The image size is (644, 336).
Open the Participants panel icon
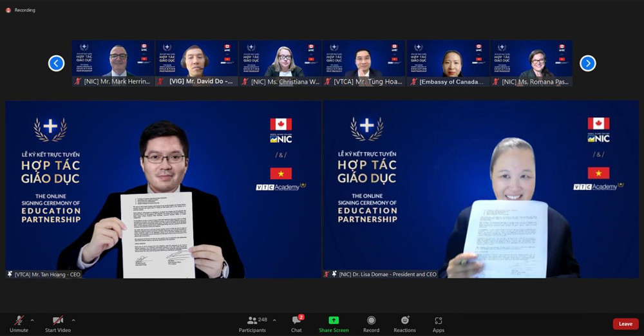pyautogui.click(x=252, y=321)
